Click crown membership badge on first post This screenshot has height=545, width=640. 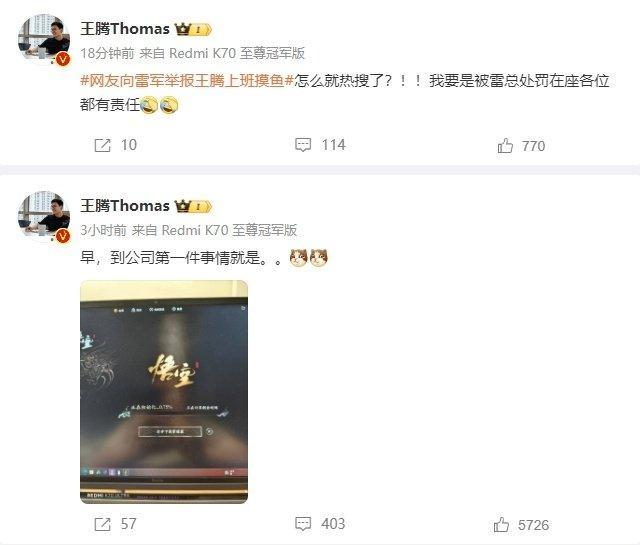[193, 29]
